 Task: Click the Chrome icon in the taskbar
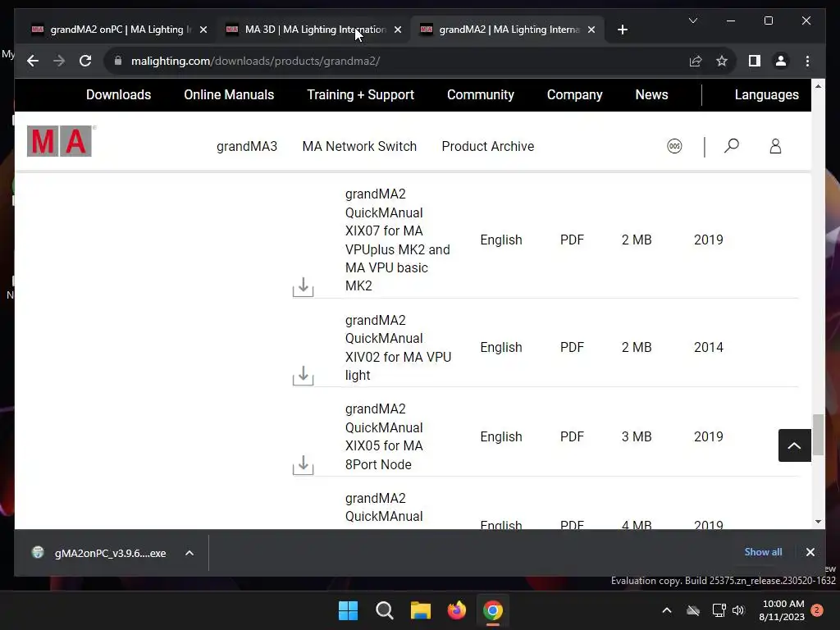[x=493, y=610]
